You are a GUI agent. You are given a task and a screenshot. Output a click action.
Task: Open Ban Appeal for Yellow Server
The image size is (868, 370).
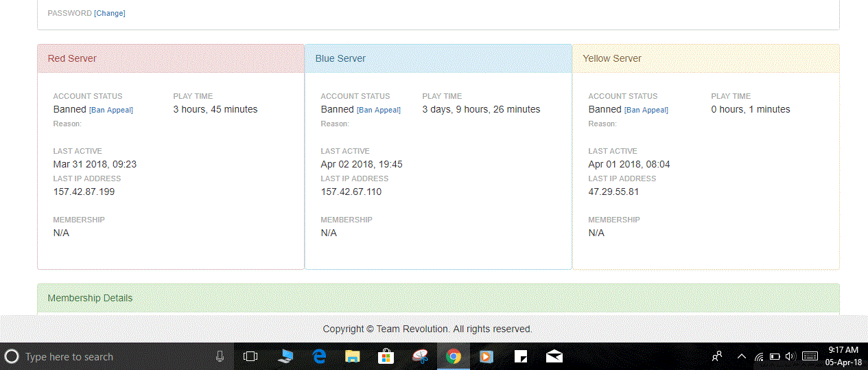coord(646,110)
